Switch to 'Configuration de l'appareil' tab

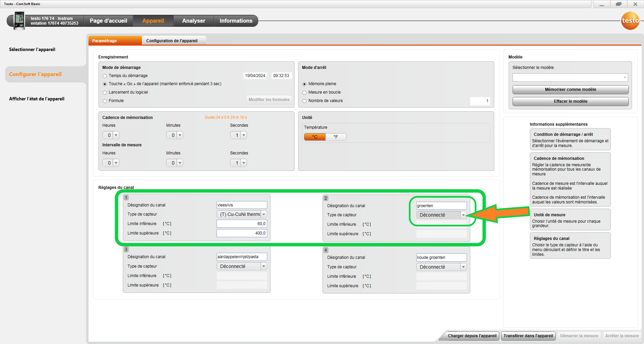[x=172, y=41]
